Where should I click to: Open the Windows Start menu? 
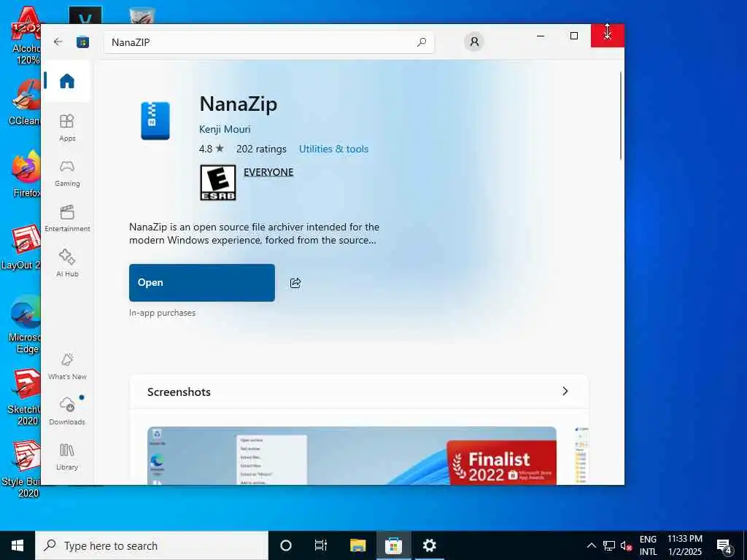click(18, 545)
